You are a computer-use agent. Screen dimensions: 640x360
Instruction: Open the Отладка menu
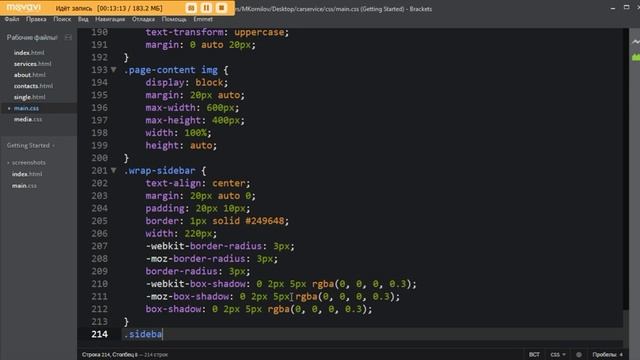(x=143, y=19)
